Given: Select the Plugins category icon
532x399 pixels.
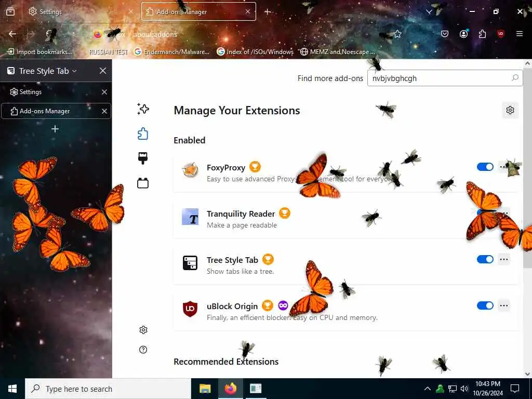Looking at the screenshot, I should pyautogui.click(x=143, y=183).
